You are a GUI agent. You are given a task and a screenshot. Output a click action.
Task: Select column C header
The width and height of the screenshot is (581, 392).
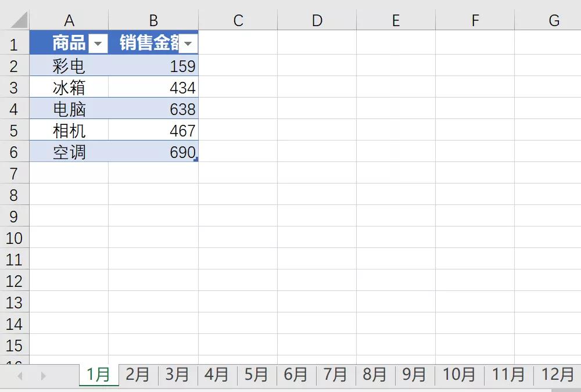(x=238, y=20)
